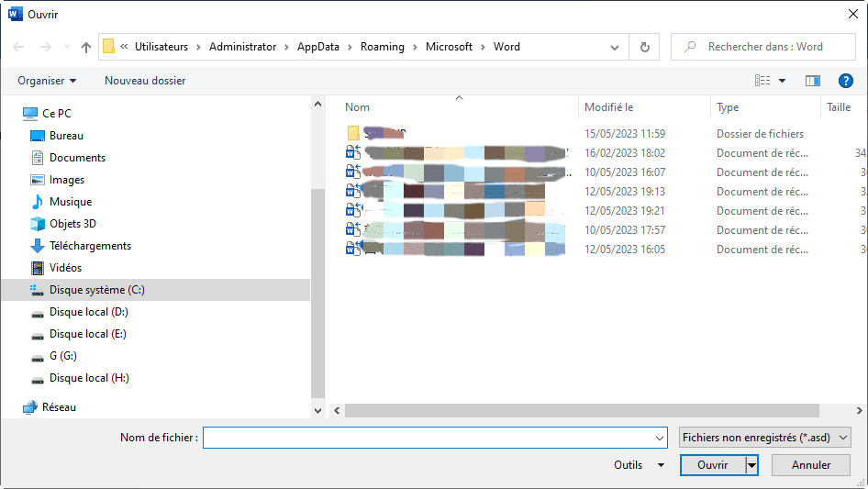Open Musique in the sidebar

pyautogui.click(x=71, y=202)
